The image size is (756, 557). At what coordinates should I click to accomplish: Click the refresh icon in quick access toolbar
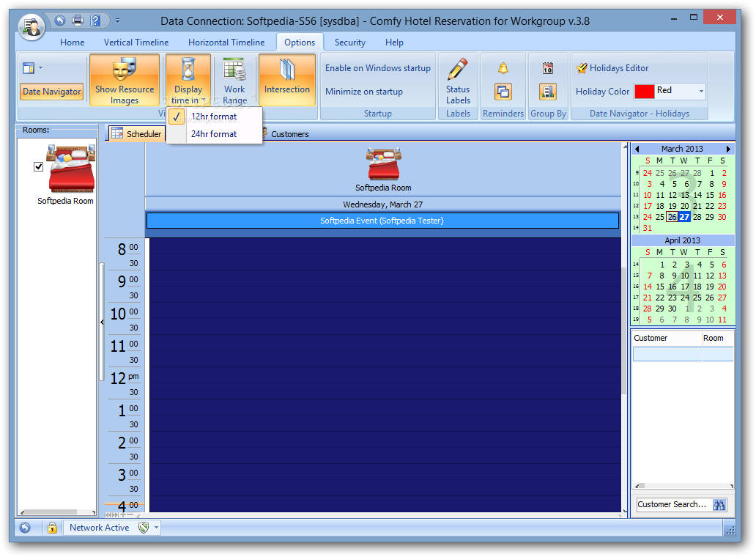pos(60,21)
